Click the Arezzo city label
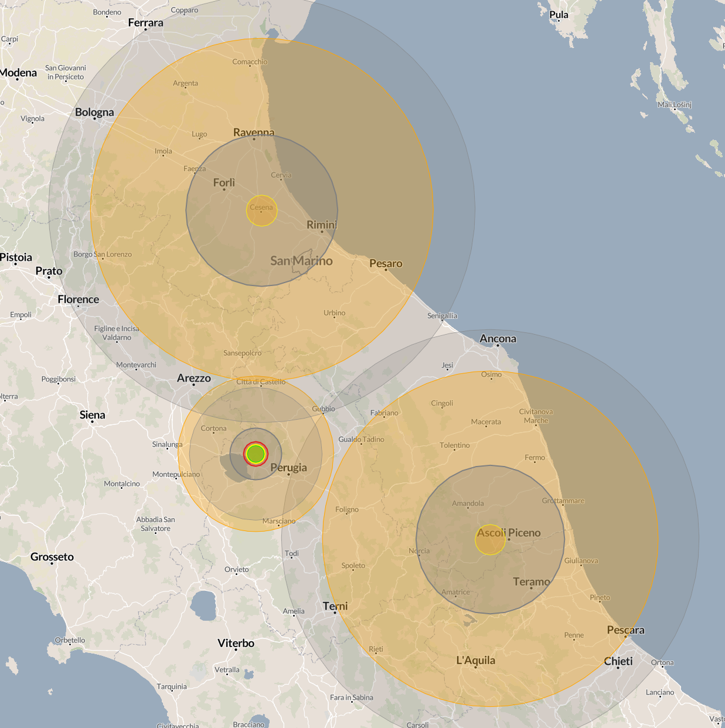Image resolution: width=725 pixels, height=728 pixels. point(193,378)
